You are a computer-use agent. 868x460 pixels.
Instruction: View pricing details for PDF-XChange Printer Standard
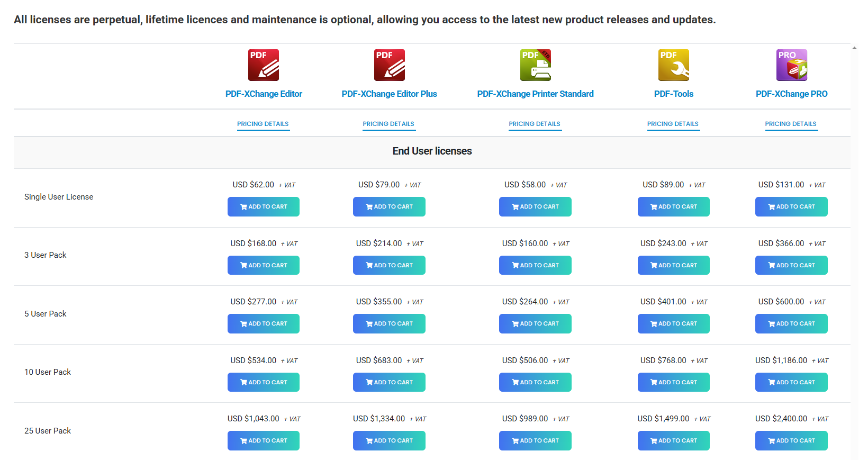point(535,124)
